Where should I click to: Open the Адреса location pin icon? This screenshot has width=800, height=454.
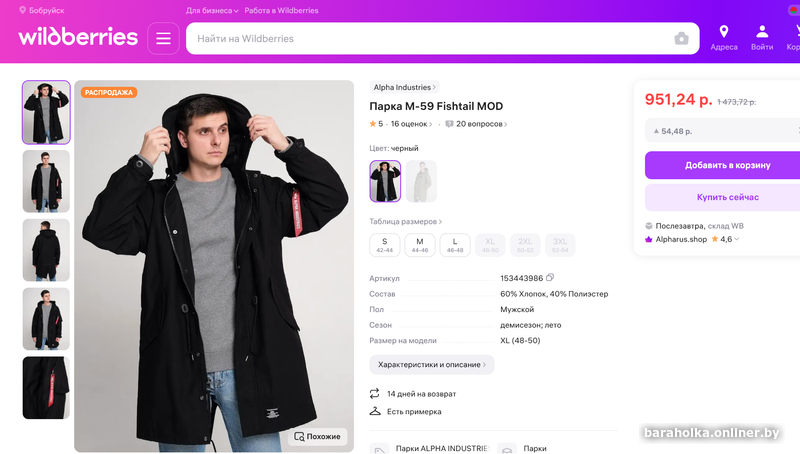pyautogui.click(x=723, y=33)
